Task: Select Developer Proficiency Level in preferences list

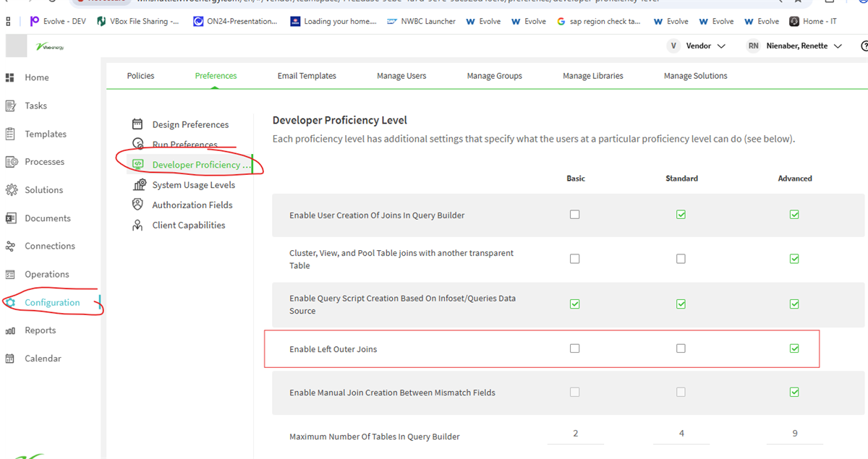Action: tap(201, 165)
